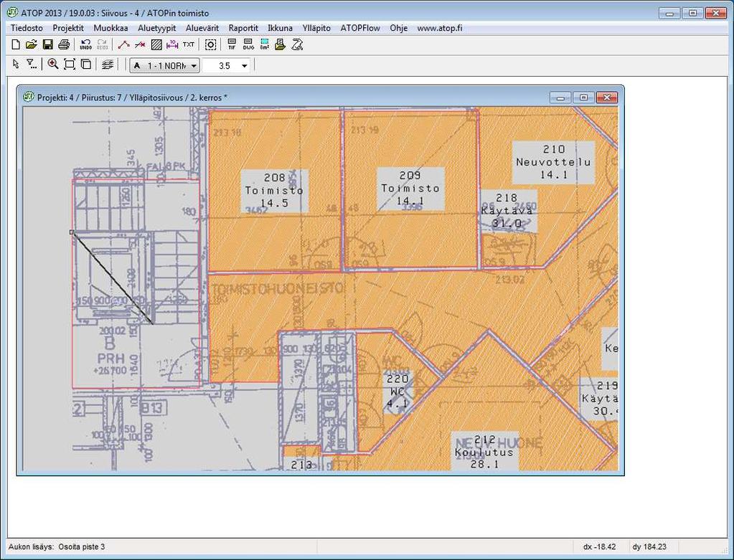This screenshot has width=734, height=560.
Task: Select the arrow pointer tool
Action: click(16, 64)
